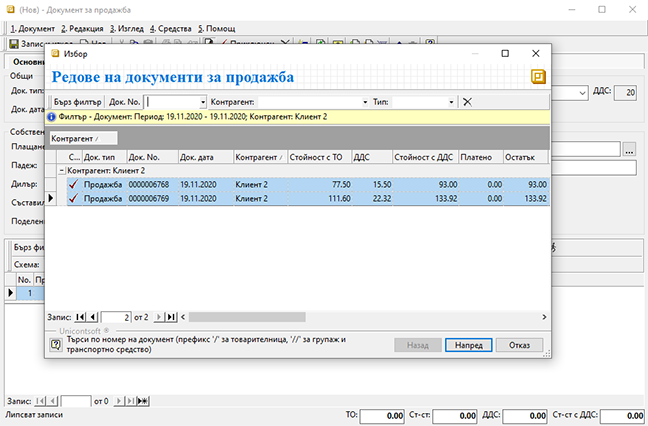Open the Средства menu

[x=171, y=29]
